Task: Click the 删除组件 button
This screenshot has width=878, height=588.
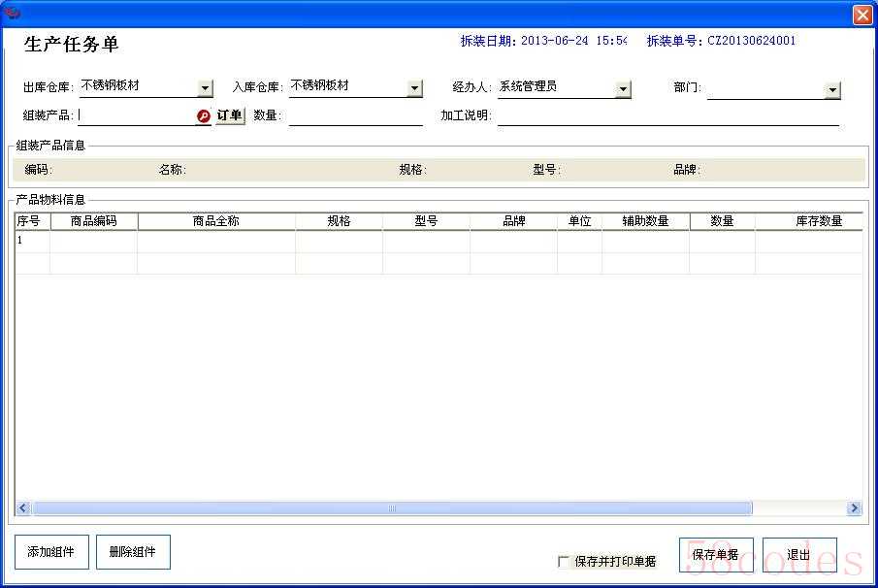Action: click(133, 552)
